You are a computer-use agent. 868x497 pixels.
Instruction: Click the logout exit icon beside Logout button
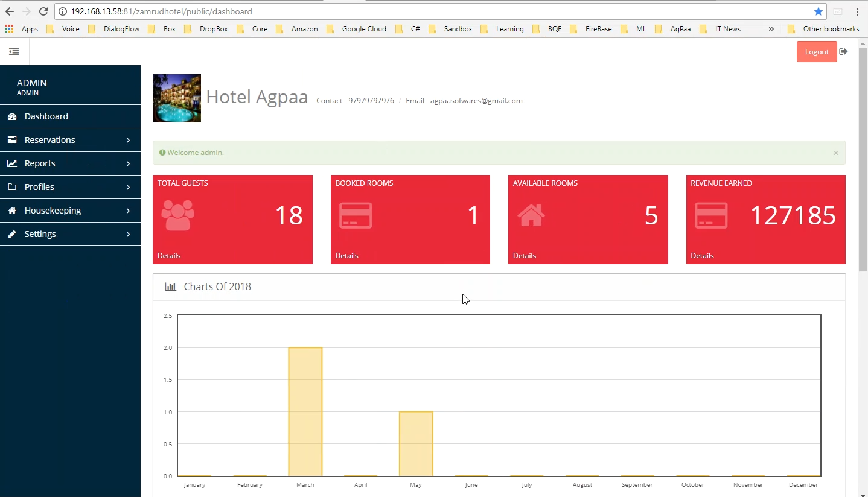point(844,51)
